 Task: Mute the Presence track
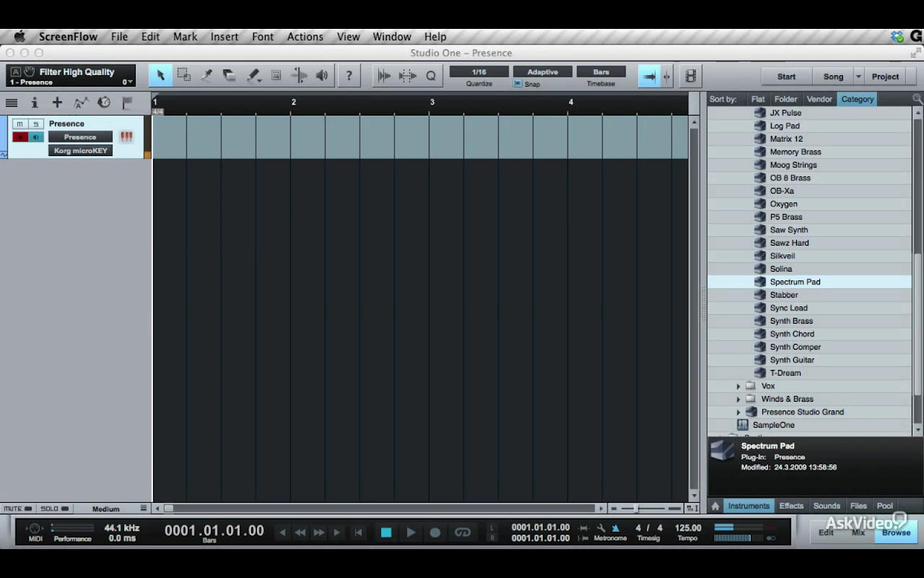pyautogui.click(x=20, y=124)
